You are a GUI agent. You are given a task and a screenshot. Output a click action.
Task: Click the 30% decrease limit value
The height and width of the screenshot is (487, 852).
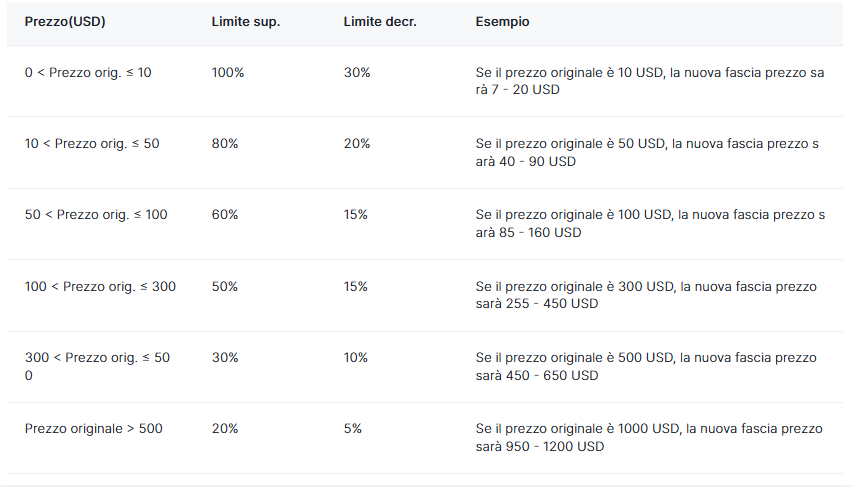click(357, 73)
